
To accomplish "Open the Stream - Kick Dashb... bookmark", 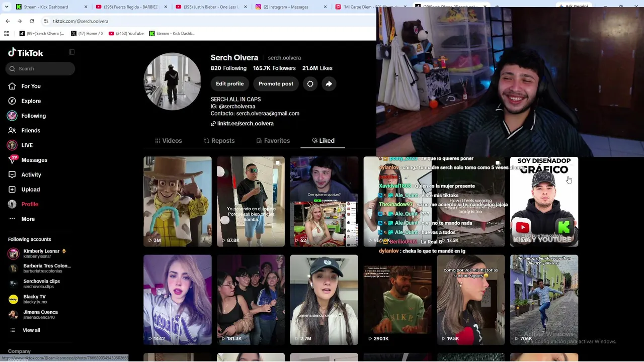I will [x=172, y=34].
